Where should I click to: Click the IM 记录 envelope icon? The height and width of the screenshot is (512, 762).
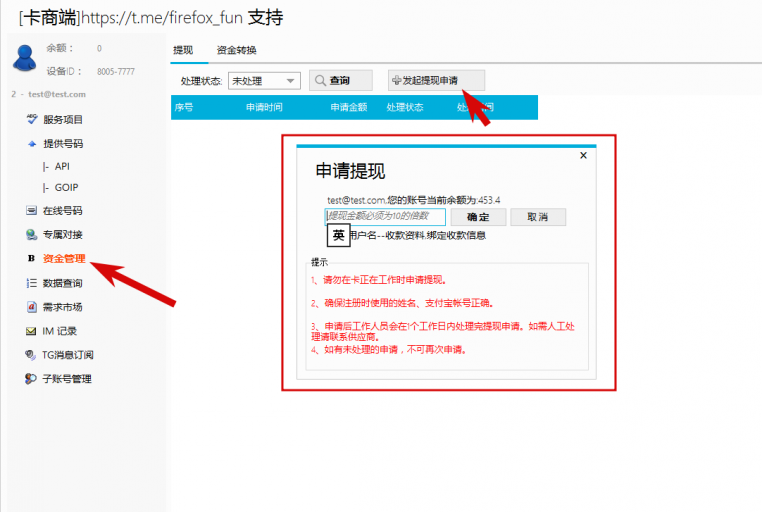(x=31, y=331)
